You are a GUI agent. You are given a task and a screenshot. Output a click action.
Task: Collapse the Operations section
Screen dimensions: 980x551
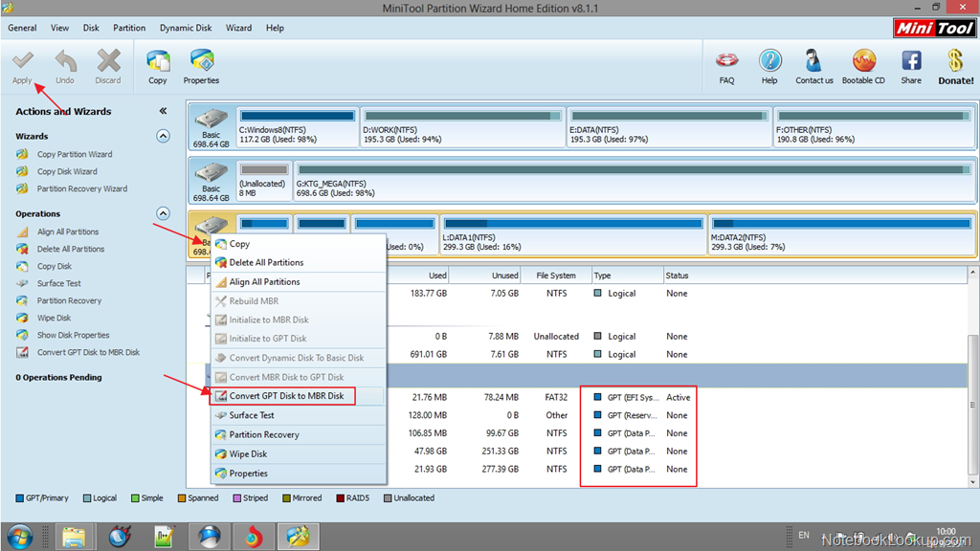(x=163, y=212)
